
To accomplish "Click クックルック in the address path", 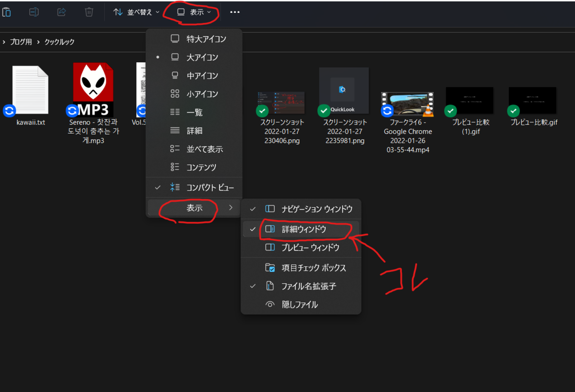I will (58, 42).
